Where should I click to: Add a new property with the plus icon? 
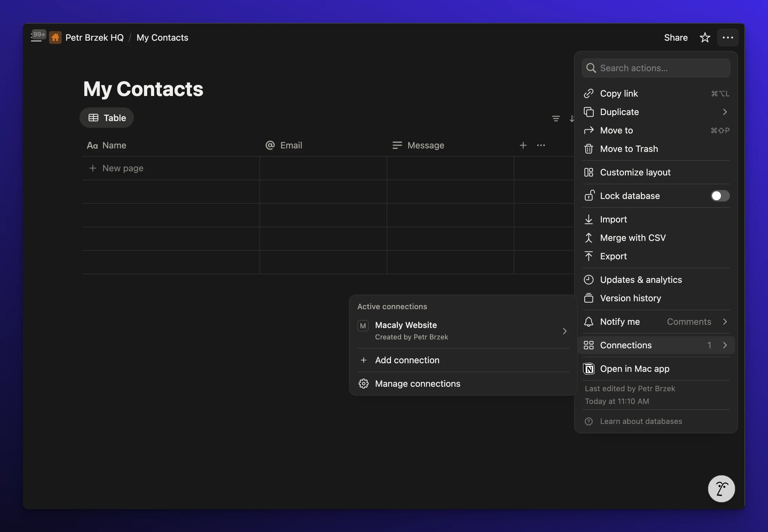523,145
